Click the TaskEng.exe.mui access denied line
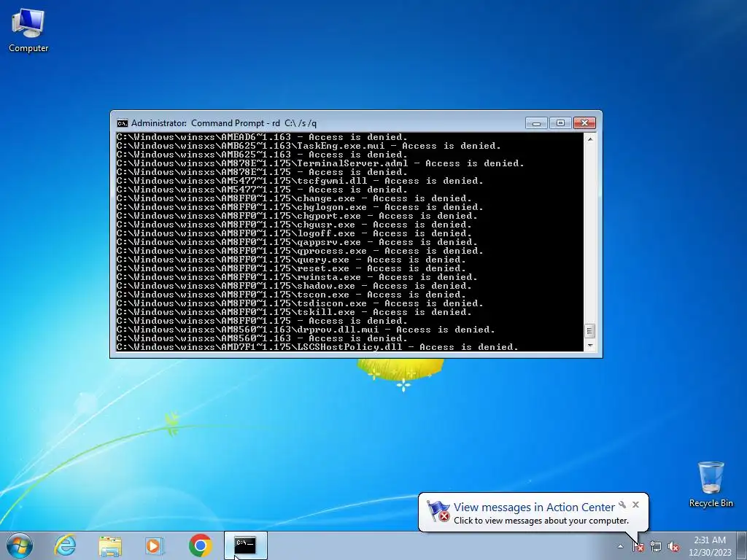 point(309,146)
